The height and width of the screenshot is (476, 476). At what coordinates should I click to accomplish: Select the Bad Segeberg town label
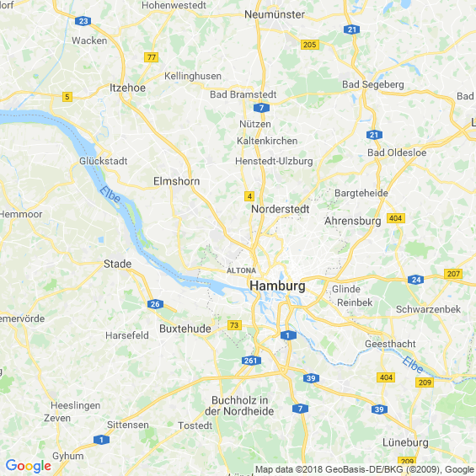373,85
